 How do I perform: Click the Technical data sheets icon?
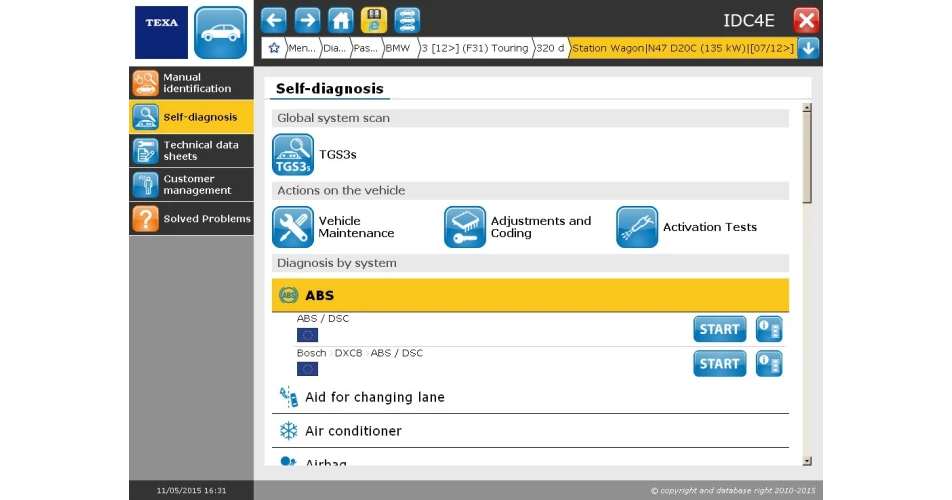pos(146,150)
